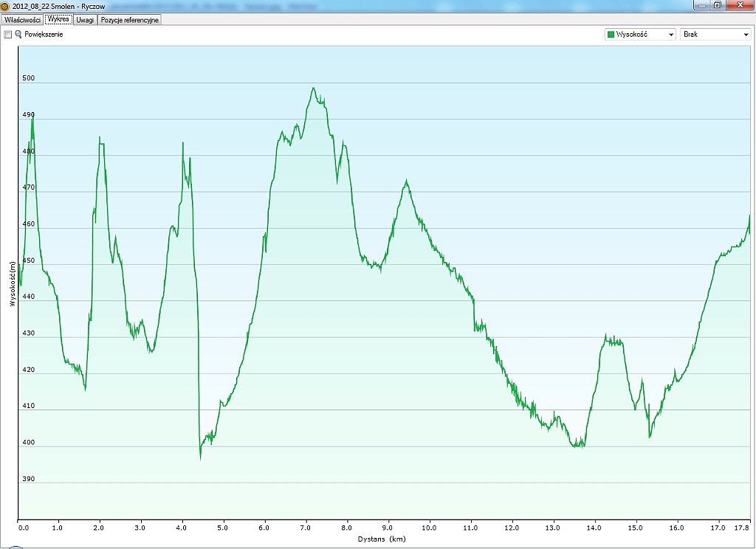Viewport: 756px width, 549px height.
Task: Open the Uwagi tab
Action: coord(85,20)
